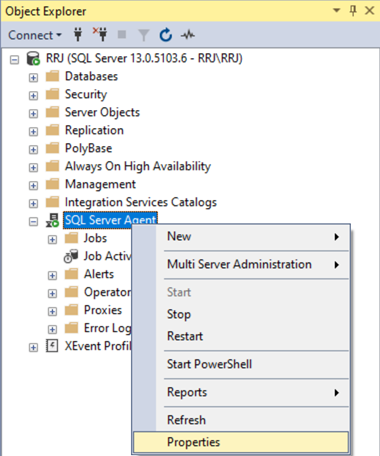The width and height of the screenshot is (380, 456).
Task: Select the Jobs label
Action: point(95,238)
